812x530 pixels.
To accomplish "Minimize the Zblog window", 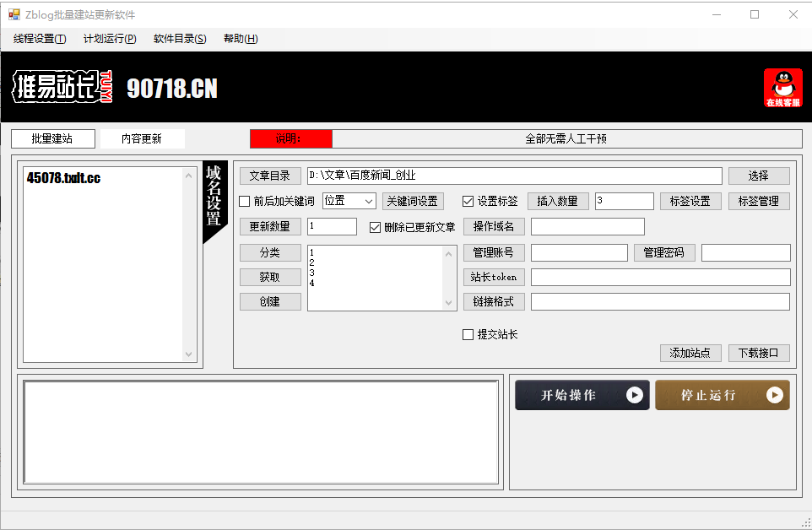I will 717,14.
